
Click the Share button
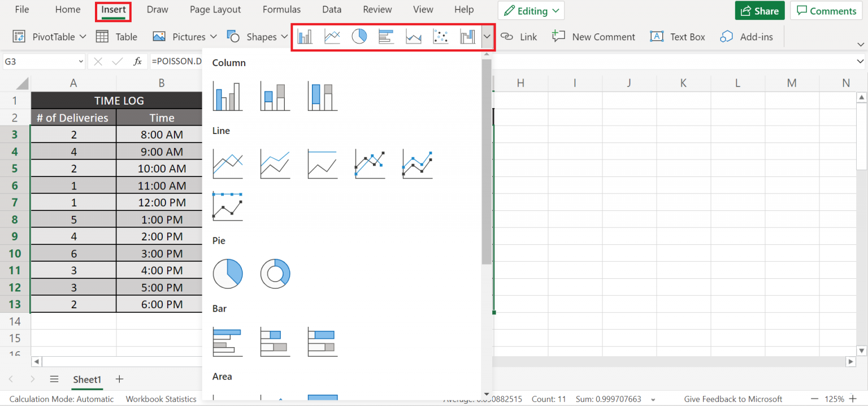coord(759,10)
